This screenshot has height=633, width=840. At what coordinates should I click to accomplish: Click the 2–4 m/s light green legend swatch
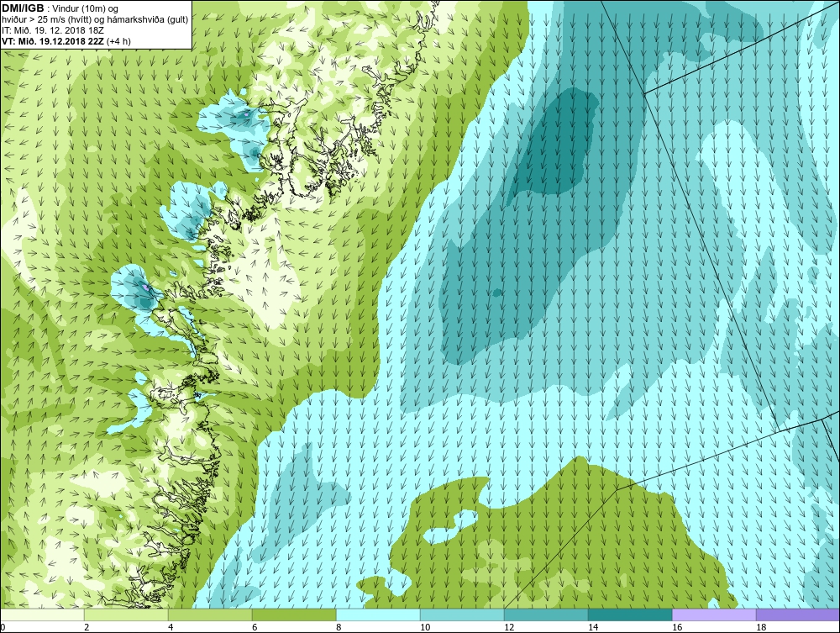coord(127,615)
